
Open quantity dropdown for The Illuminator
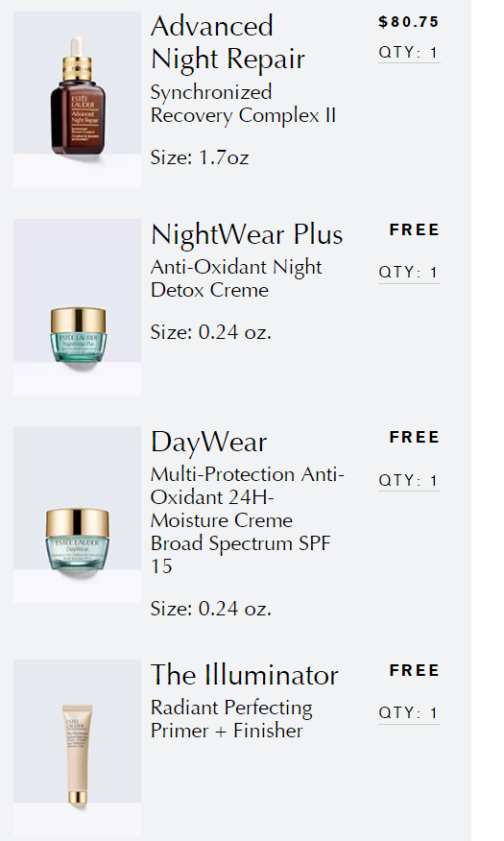pos(409,713)
